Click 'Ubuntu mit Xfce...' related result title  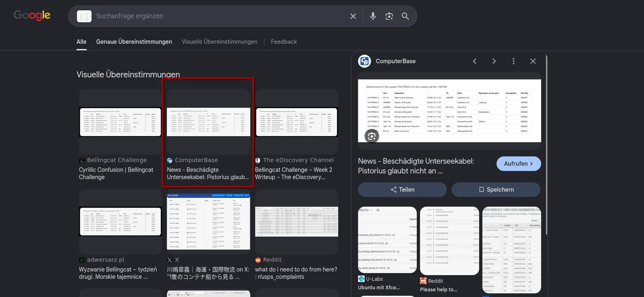tap(379, 288)
